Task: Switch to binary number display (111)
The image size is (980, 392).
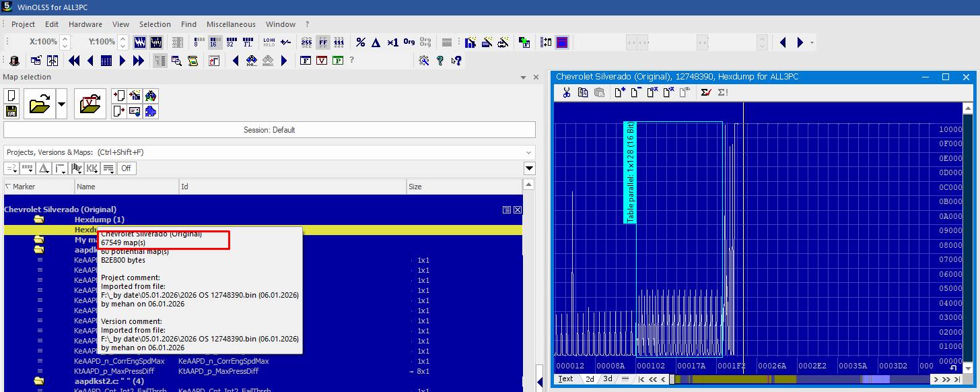Action: coord(339,42)
